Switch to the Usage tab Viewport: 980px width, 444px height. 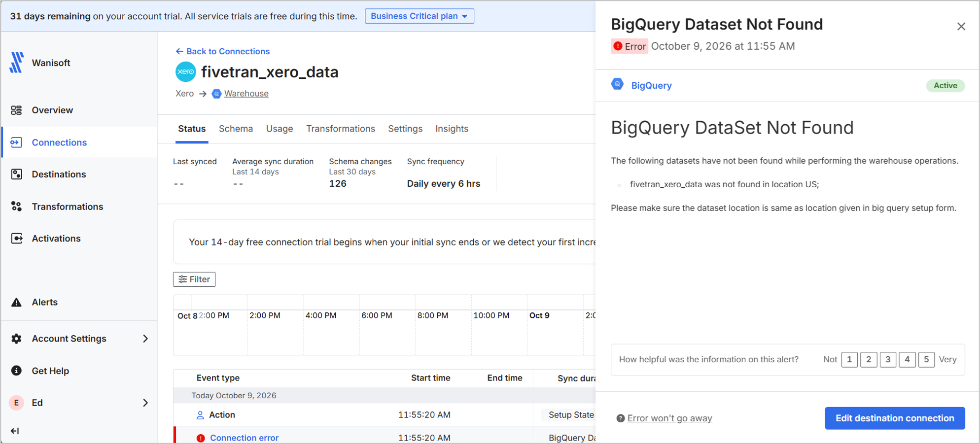click(280, 129)
